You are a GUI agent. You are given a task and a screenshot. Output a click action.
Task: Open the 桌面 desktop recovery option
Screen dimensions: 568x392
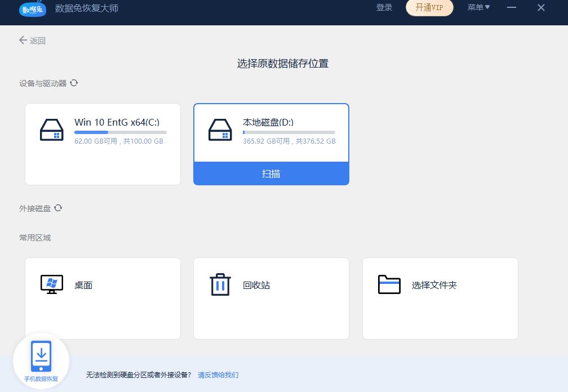(51, 285)
